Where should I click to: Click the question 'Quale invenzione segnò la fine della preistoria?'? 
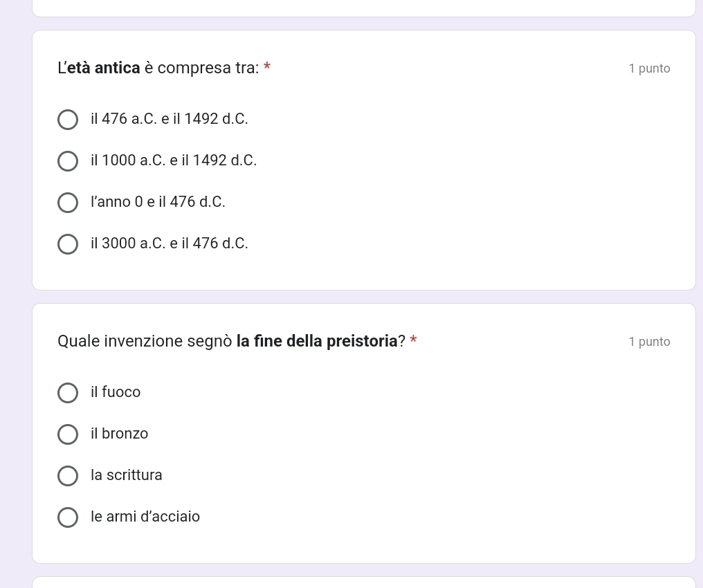click(231, 341)
